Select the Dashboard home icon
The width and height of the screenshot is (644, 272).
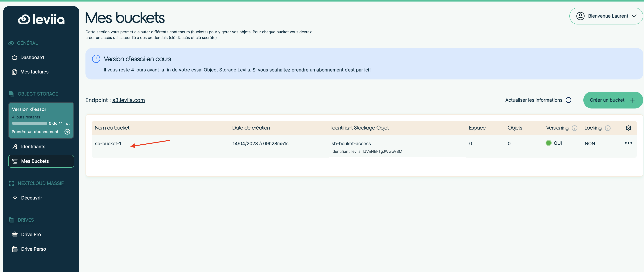(14, 57)
